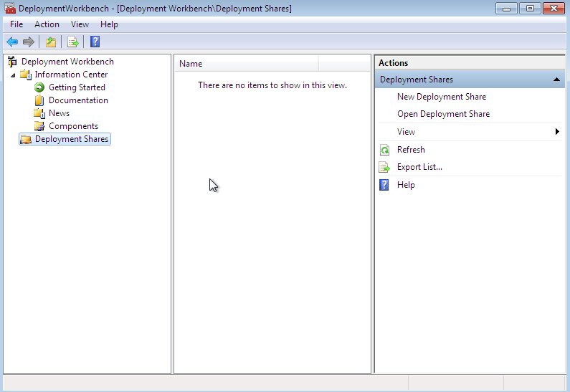Click the green Refresh icon in Actions
Viewport: 570px width, 392px height.
click(384, 150)
